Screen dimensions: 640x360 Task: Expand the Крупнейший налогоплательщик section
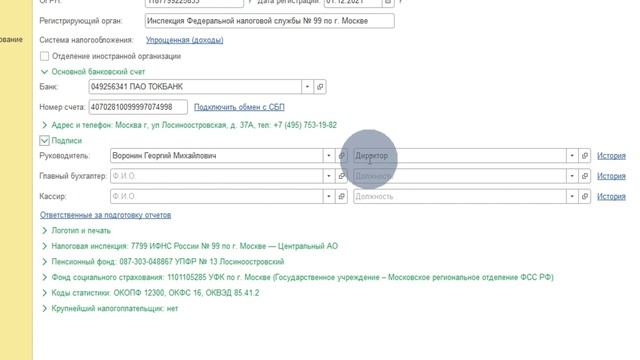pyautogui.click(x=44, y=308)
